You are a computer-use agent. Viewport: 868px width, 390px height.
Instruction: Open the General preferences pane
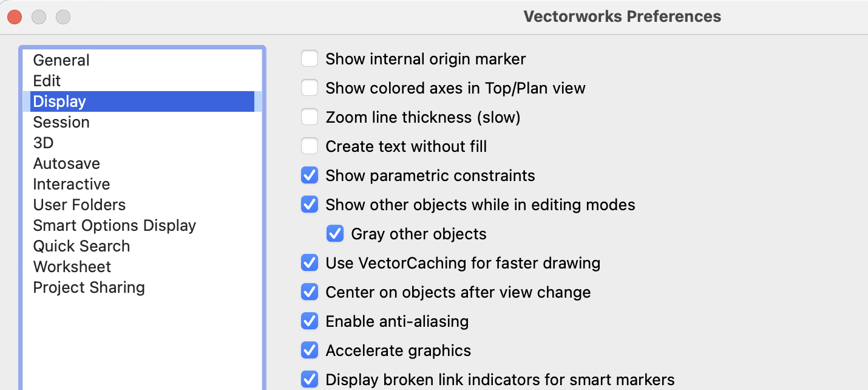(61, 60)
